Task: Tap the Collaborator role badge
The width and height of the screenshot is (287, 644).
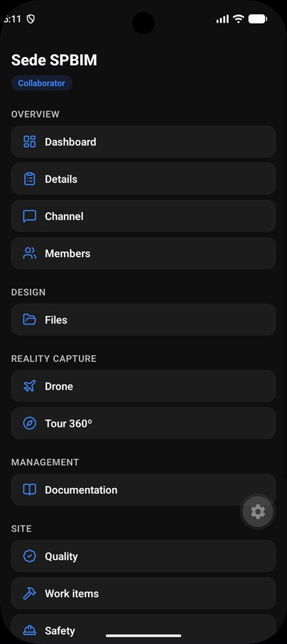Action: point(42,83)
